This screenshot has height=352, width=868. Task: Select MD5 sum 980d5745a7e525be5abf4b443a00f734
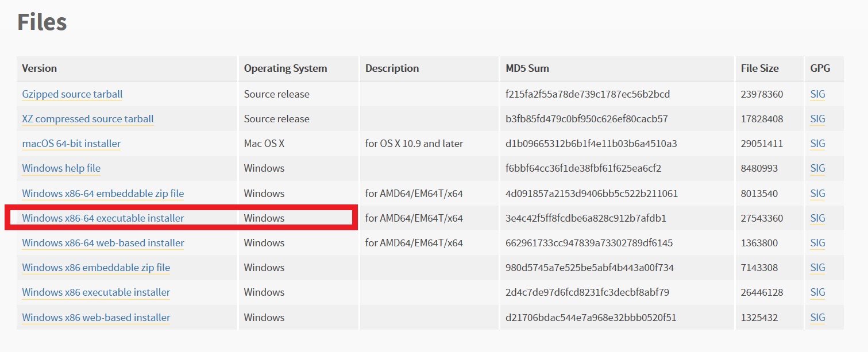[589, 268]
